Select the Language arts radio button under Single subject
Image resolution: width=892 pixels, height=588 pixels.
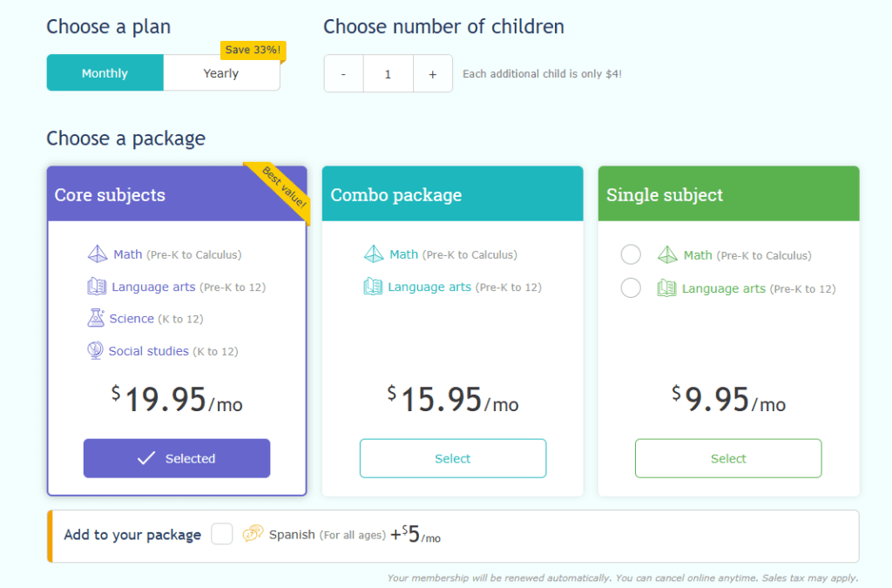coord(631,287)
